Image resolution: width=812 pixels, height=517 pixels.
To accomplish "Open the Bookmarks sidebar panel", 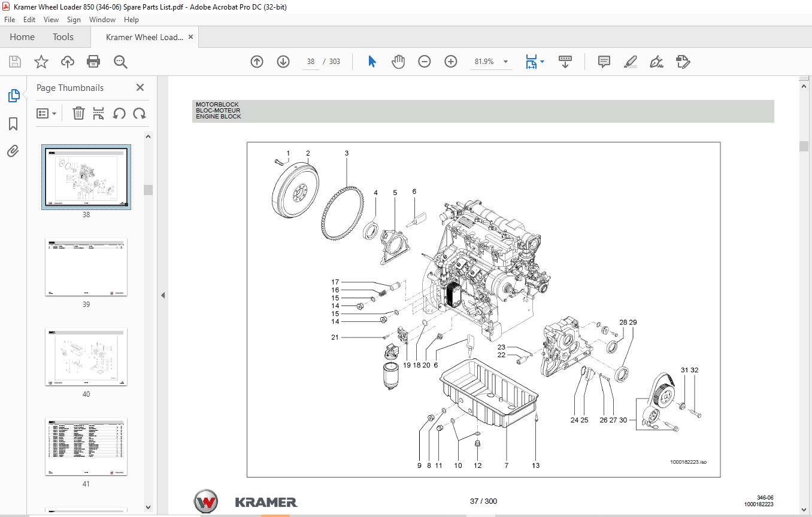I will (13, 124).
